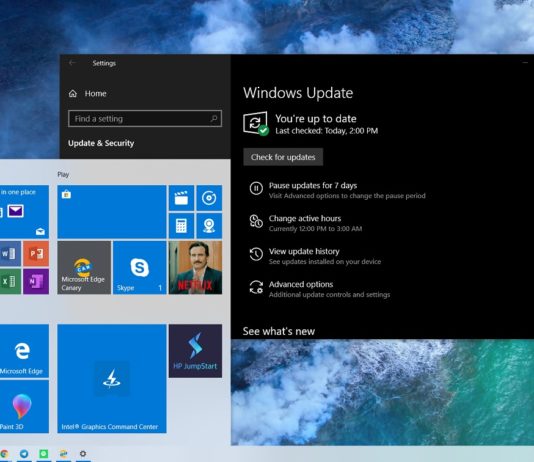
Task: Click the search magnifier in Find a setting
Action: coord(214,118)
